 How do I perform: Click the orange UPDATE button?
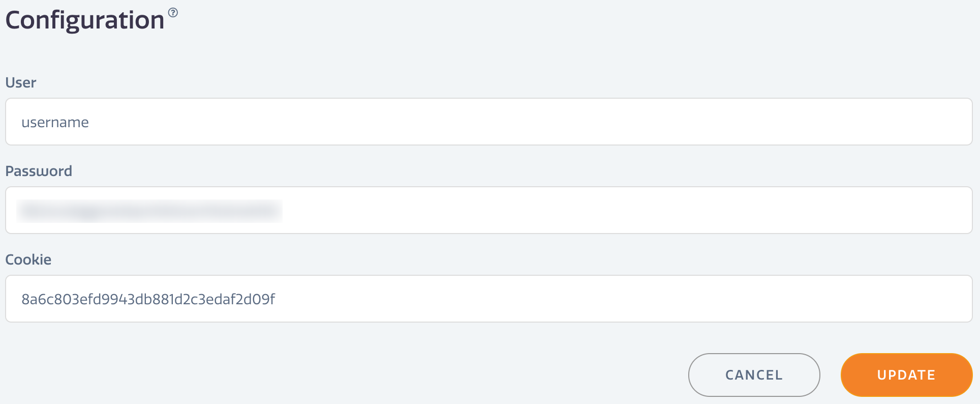click(x=906, y=375)
